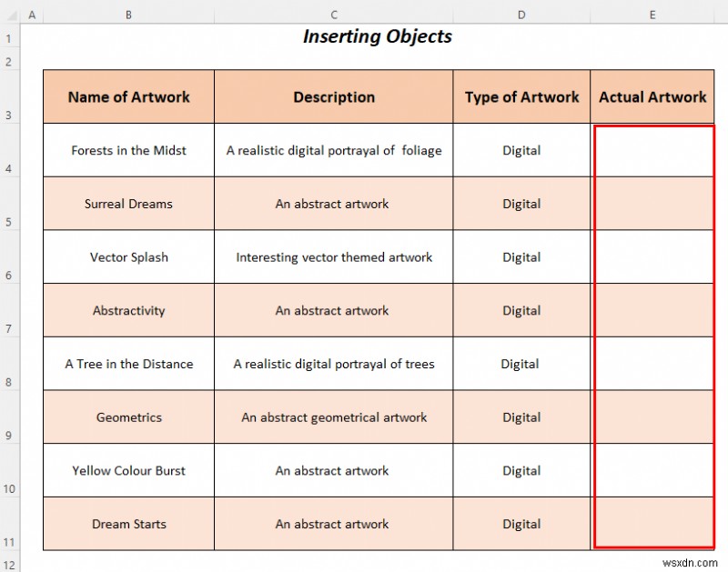728x572 pixels.
Task: Select Surreal Dreams description 'An abstract artwork'
Action: tap(333, 203)
